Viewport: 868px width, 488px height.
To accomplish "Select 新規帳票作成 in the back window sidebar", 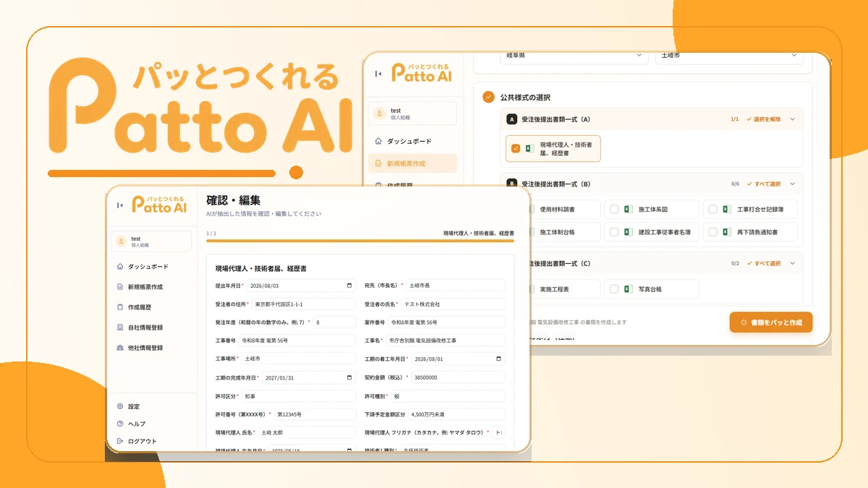I will pos(412,163).
